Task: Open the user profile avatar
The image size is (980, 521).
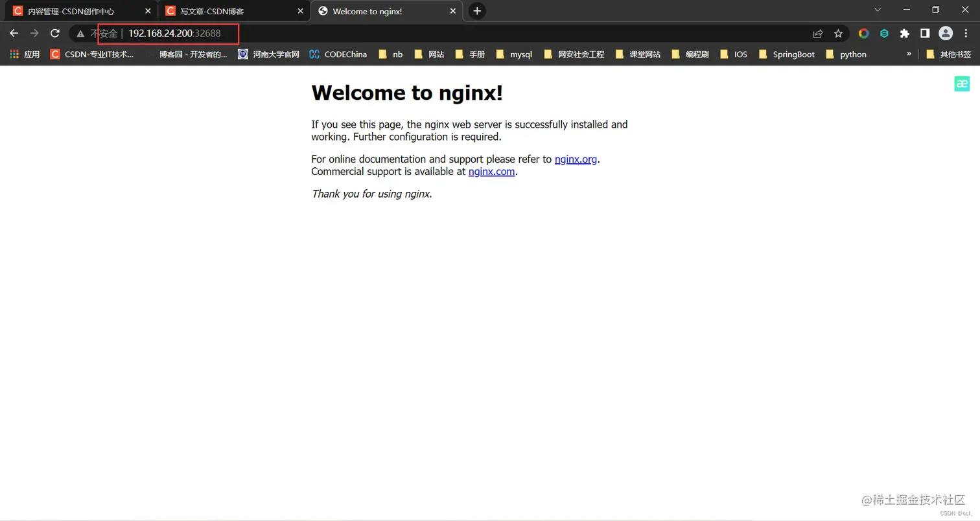Action: (946, 33)
